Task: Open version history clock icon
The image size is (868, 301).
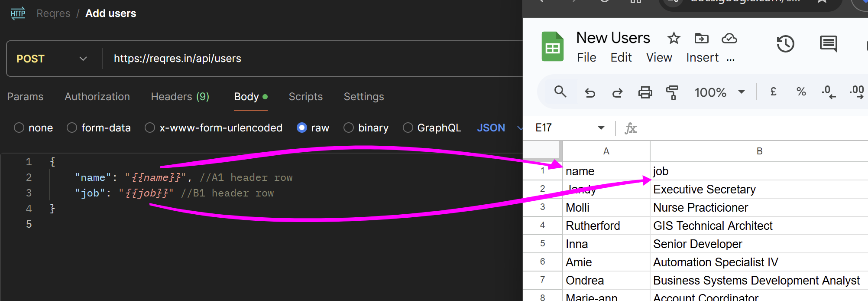Action: (x=785, y=44)
